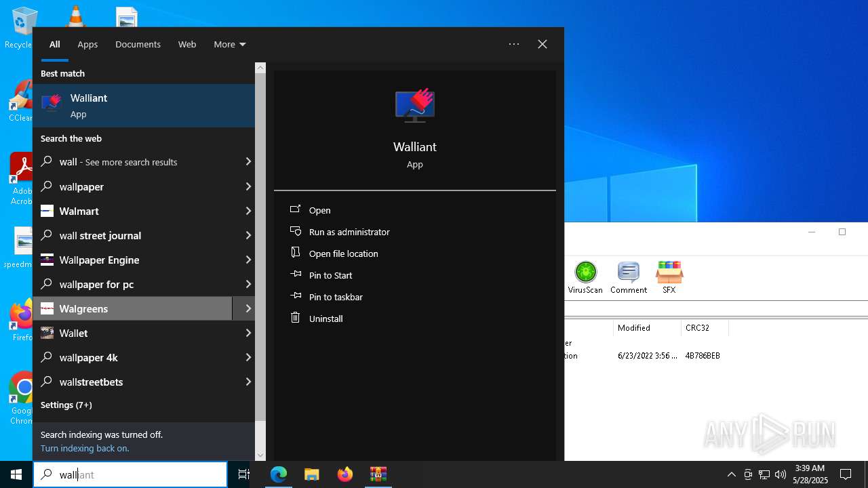Expand the More filter dropdown

click(x=230, y=44)
